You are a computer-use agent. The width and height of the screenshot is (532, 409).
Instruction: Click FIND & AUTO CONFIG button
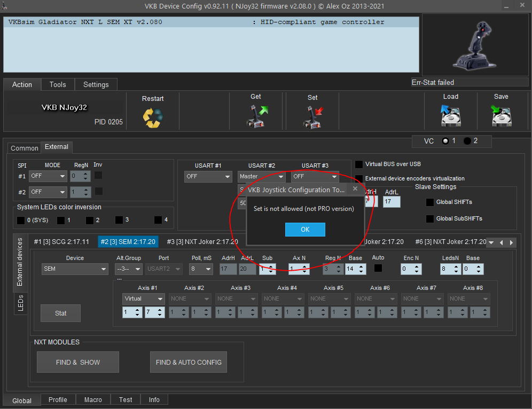[189, 362]
